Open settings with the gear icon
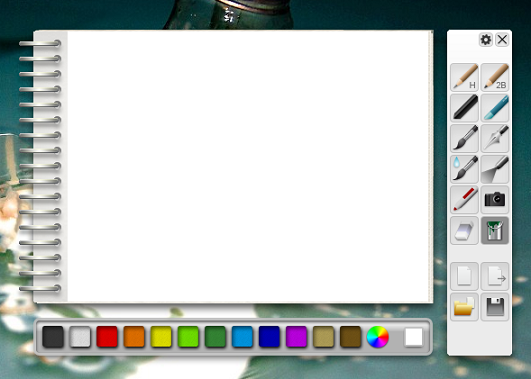The width and height of the screenshot is (531, 379). click(486, 40)
